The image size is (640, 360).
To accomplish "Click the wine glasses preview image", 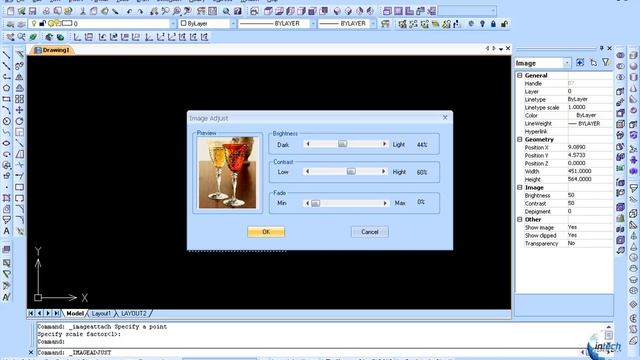I will (x=227, y=173).
